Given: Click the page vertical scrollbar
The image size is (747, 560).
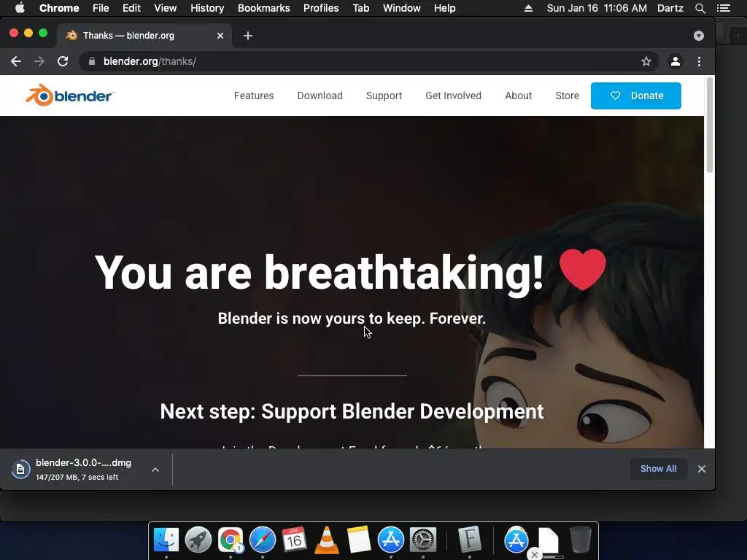Looking at the screenshot, I should 709,125.
